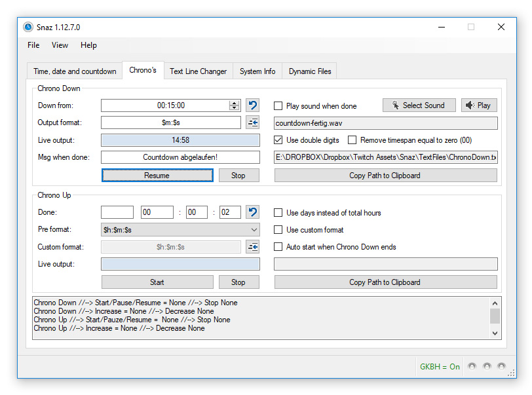This screenshot has height=395, width=532.
Task: Click the Select Sound button
Action: (419, 105)
